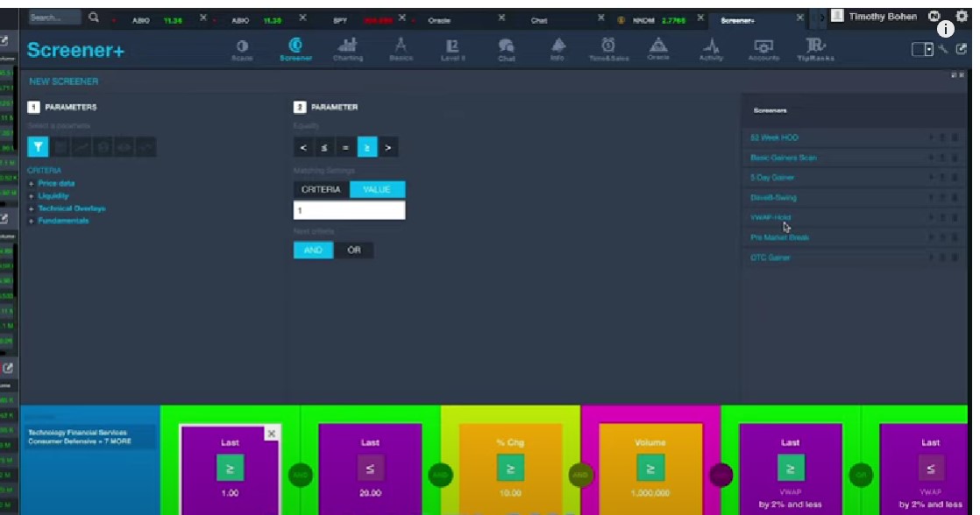
Task: Choose the less-than operator
Action: 303,147
